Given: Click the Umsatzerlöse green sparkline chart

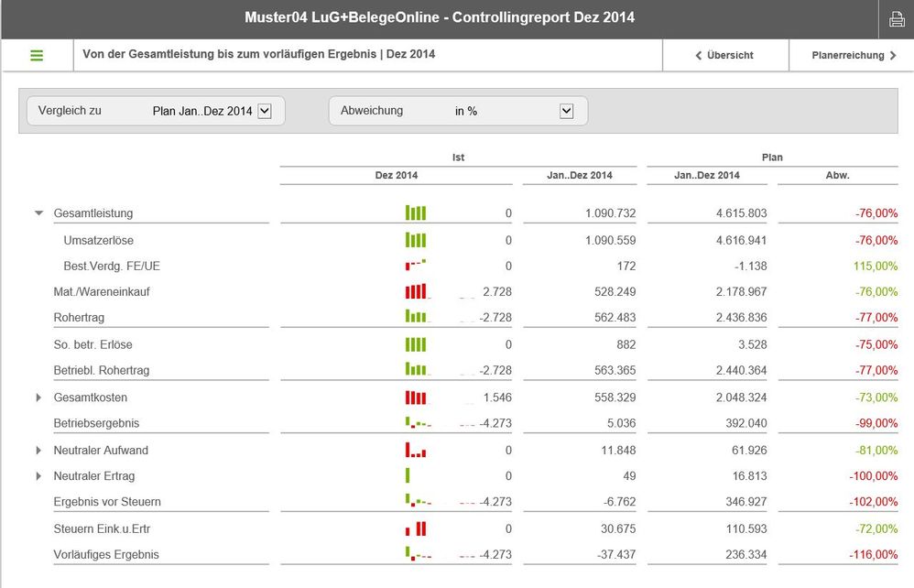Looking at the screenshot, I should pos(416,241).
